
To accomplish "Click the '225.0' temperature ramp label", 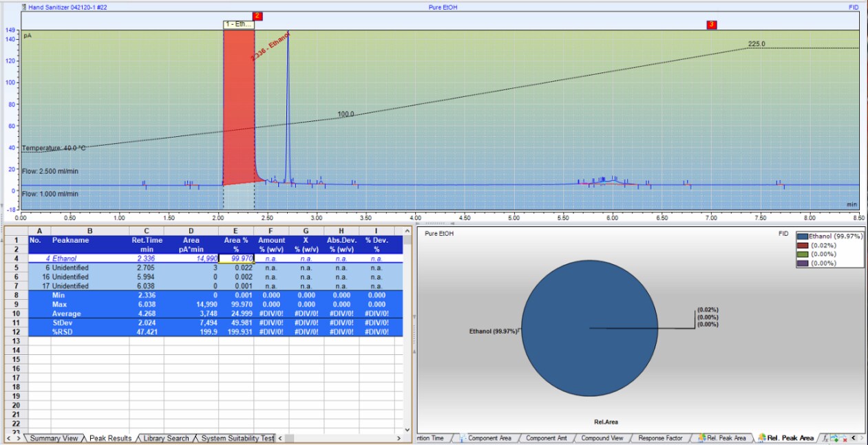I will click(756, 44).
